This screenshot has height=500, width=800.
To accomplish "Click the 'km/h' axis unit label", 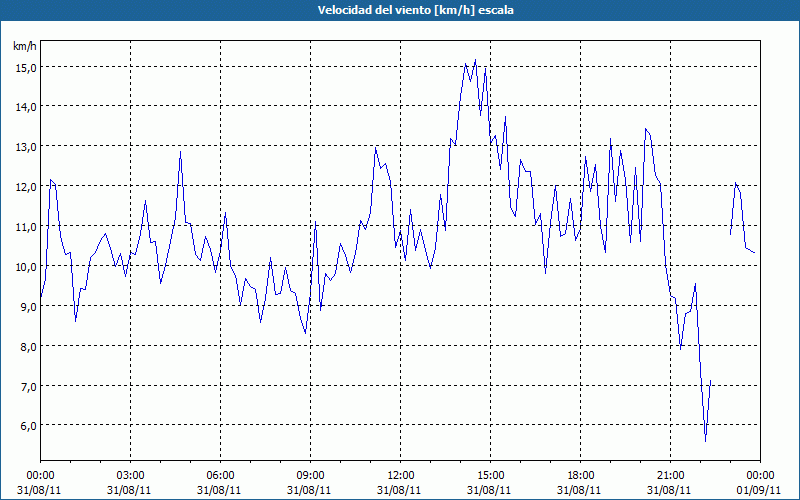I will tap(24, 46).
